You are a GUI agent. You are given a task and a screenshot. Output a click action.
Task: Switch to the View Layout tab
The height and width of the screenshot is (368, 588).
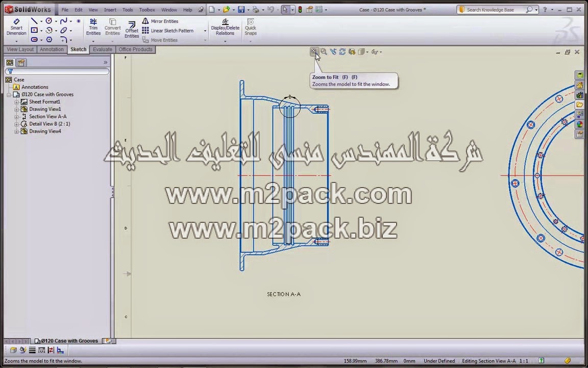(20, 49)
